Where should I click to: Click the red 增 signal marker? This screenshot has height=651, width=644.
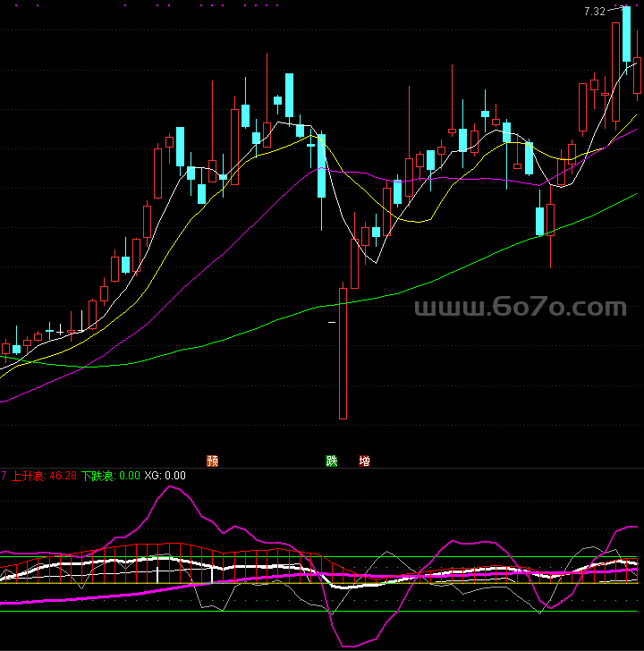tap(365, 461)
